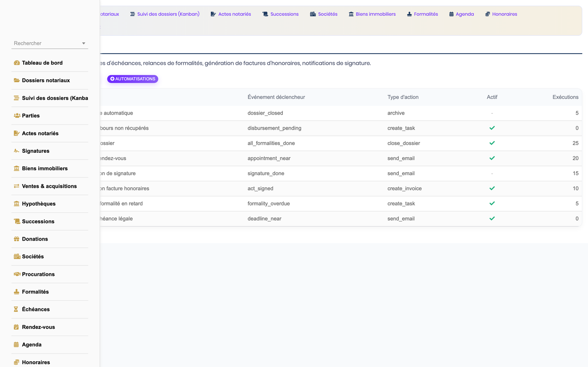Click the Successions sidebar scroll icon
Viewport: 588px width, 367px height.
(x=17, y=222)
